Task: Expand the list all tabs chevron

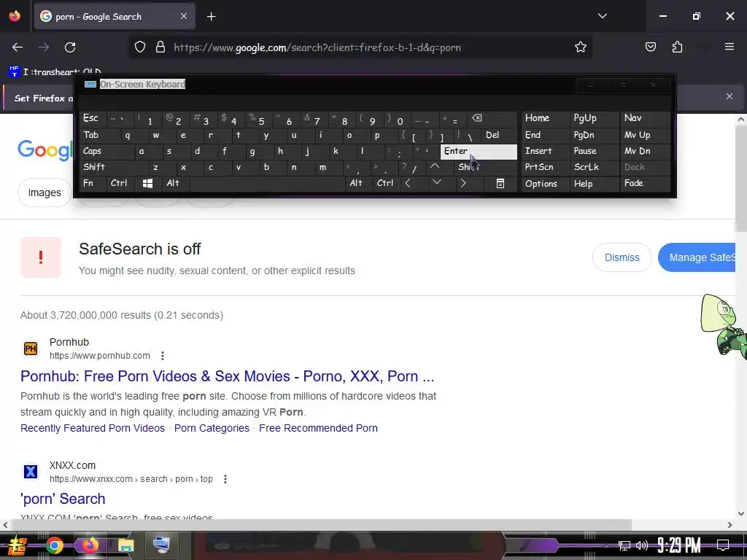Action: (x=602, y=16)
